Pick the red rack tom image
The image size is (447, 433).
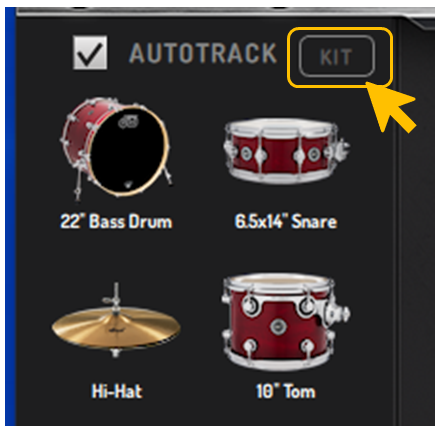point(285,322)
